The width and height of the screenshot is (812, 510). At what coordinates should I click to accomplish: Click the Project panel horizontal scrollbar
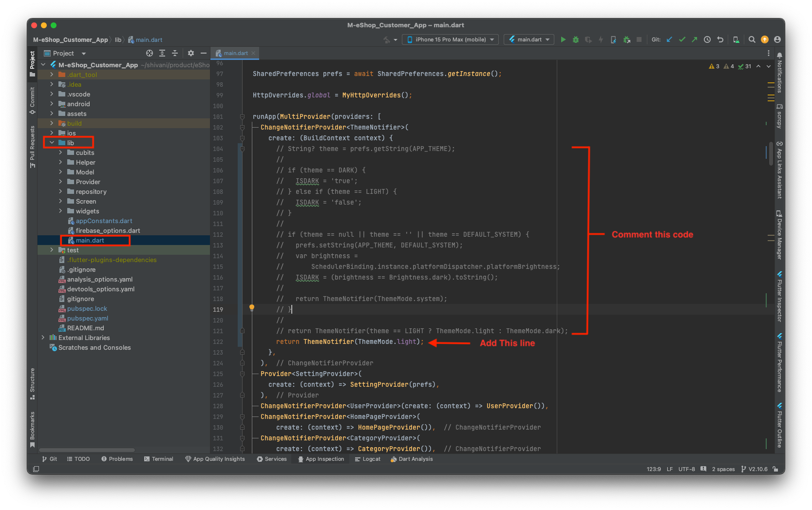coord(87,450)
